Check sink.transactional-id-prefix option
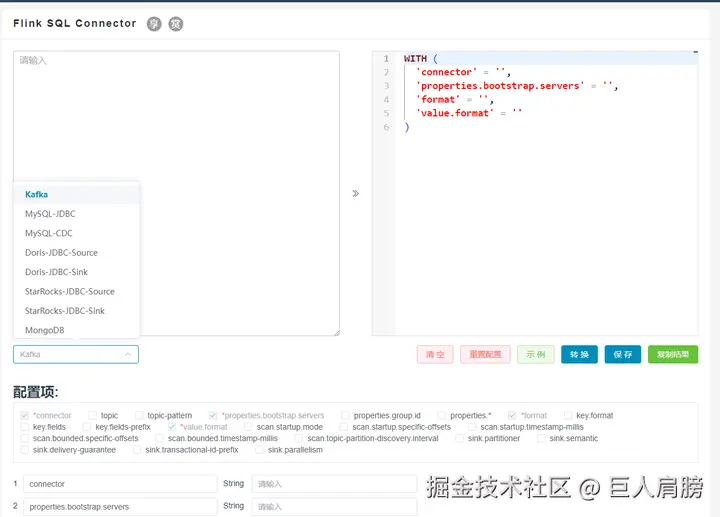Screen dimensions: 720x517 click(x=137, y=450)
